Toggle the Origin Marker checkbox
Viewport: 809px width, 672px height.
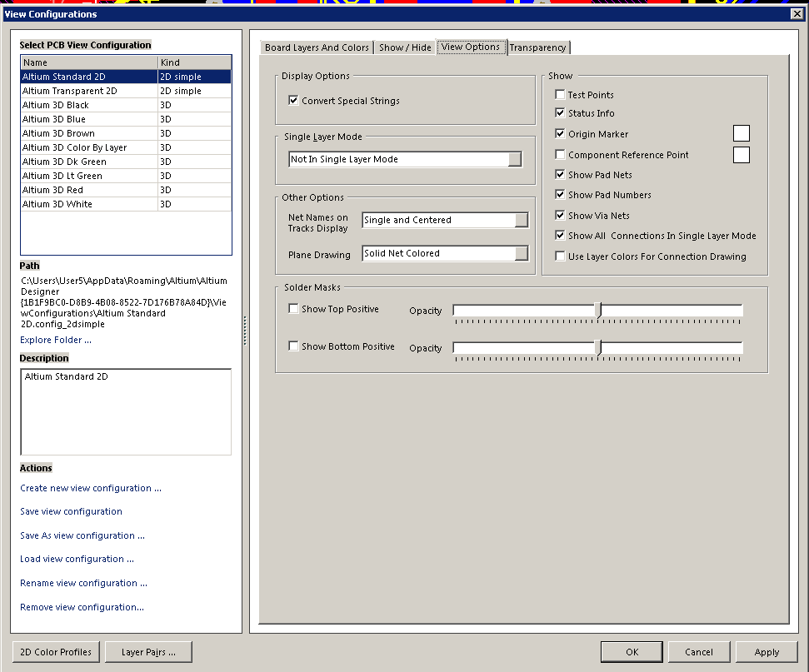(560, 133)
